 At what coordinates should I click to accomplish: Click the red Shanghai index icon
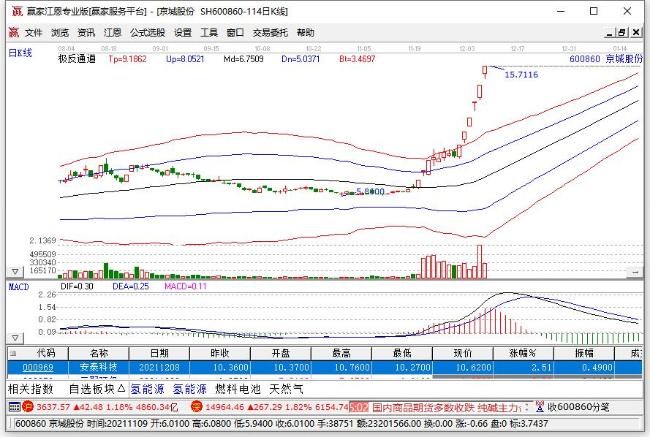pos(28,407)
